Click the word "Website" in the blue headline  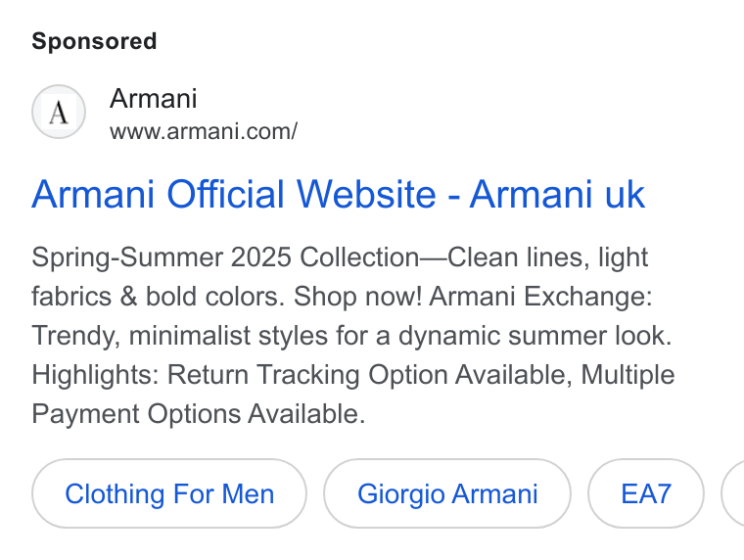pyautogui.click(x=366, y=194)
